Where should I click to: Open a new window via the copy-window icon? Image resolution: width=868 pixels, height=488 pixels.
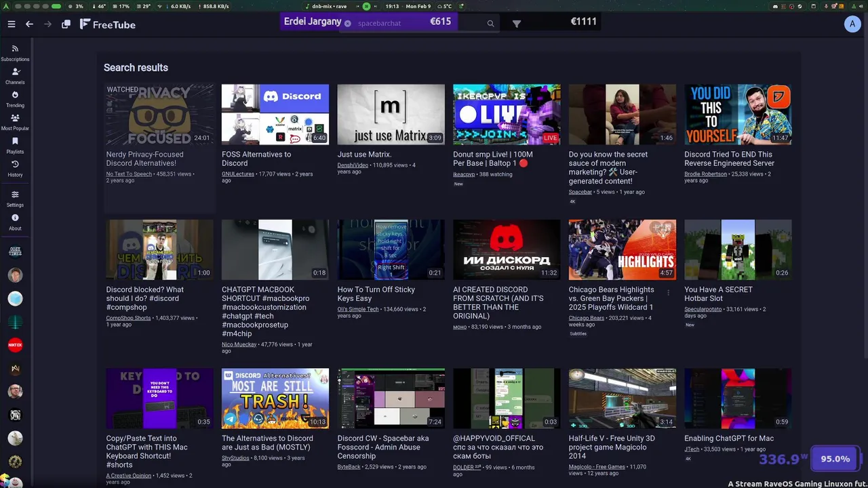coord(66,24)
